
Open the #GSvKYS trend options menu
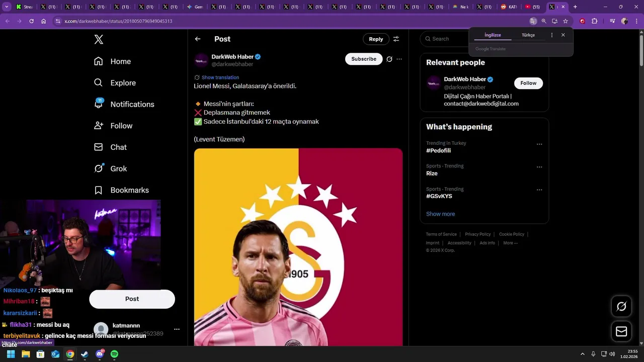point(539,190)
